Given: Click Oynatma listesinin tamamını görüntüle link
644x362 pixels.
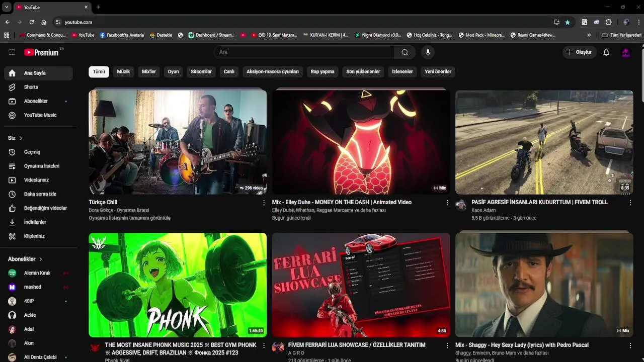Looking at the screenshot, I should click(x=130, y=218).
